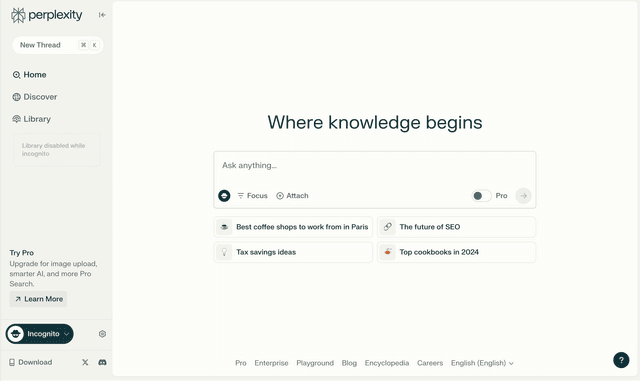Choose the Top cookbooks in 2024 suggestion
This screenshot has height=381, width=640.
[x=456, y=252]
